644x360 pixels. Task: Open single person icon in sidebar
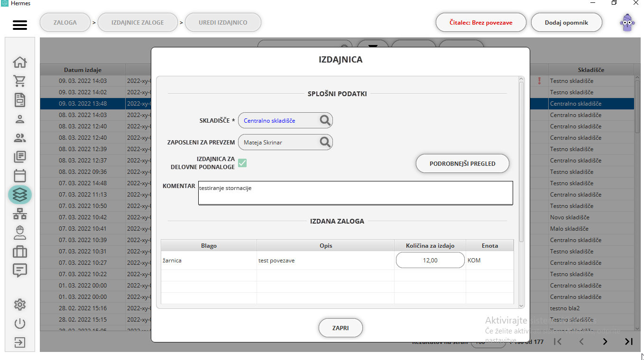coord(20,119)
